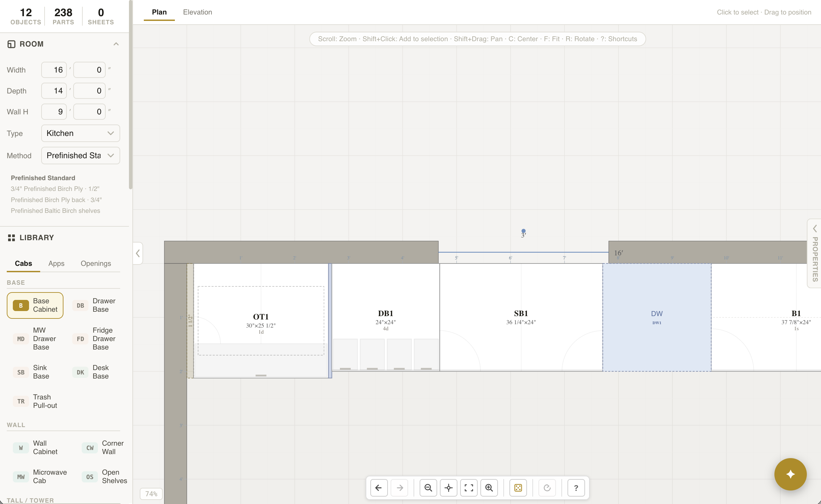The image size is (821, 504).
Task: Select the Sink Base cabinet tool
Action: point(35,372)
